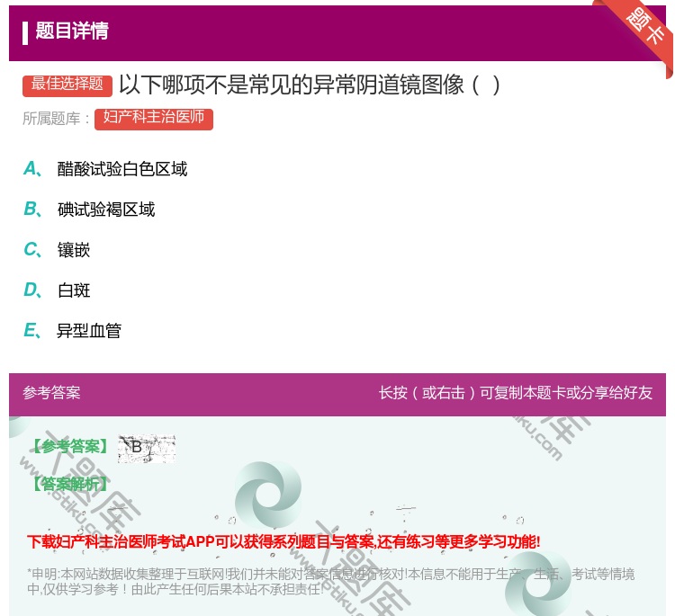Click the 所属题库 label

pyautogui.click(x=57, y=119)
